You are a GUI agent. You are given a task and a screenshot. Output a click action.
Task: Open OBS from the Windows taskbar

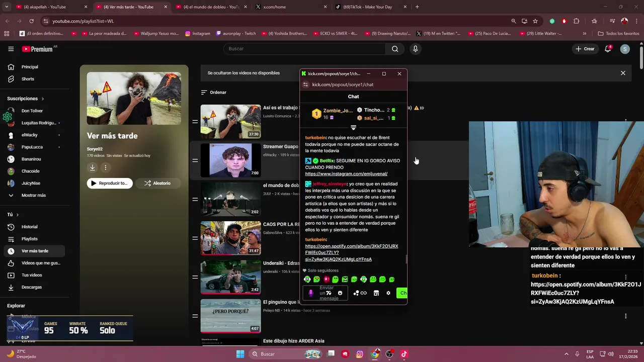tap(389, 354)
